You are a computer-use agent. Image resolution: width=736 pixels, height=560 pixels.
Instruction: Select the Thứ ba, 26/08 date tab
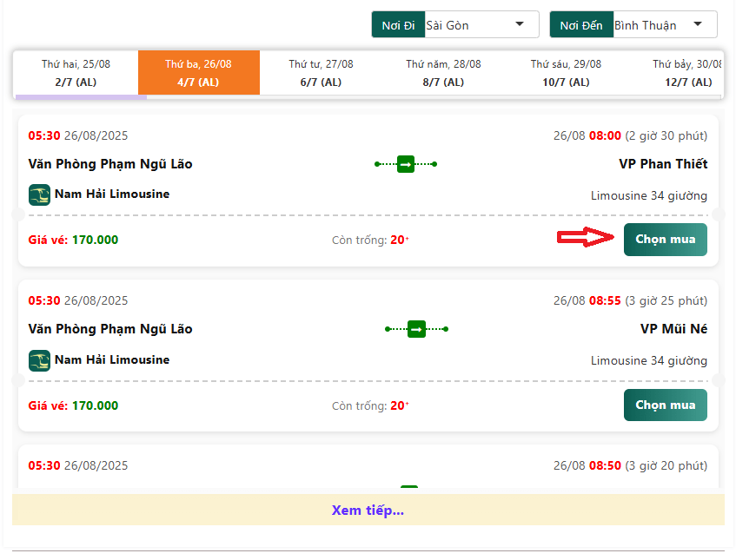[198, 73]
